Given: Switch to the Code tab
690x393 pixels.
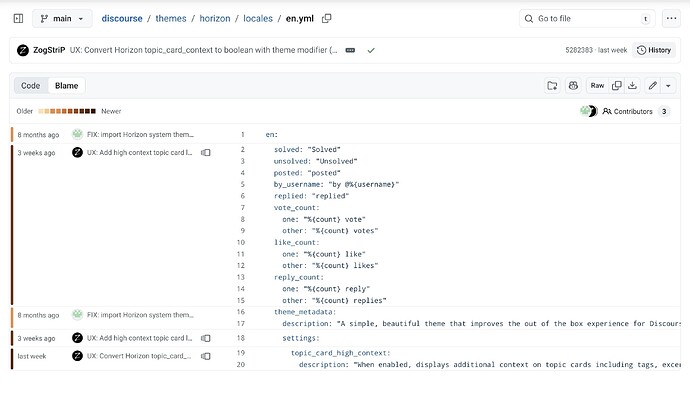Looking at the screenshot, I should tap(30, 86).
